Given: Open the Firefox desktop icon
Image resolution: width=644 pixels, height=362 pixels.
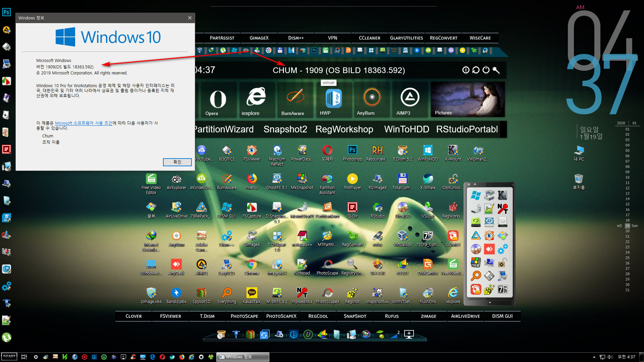Looking at the screenshot, I should [252, 182].
